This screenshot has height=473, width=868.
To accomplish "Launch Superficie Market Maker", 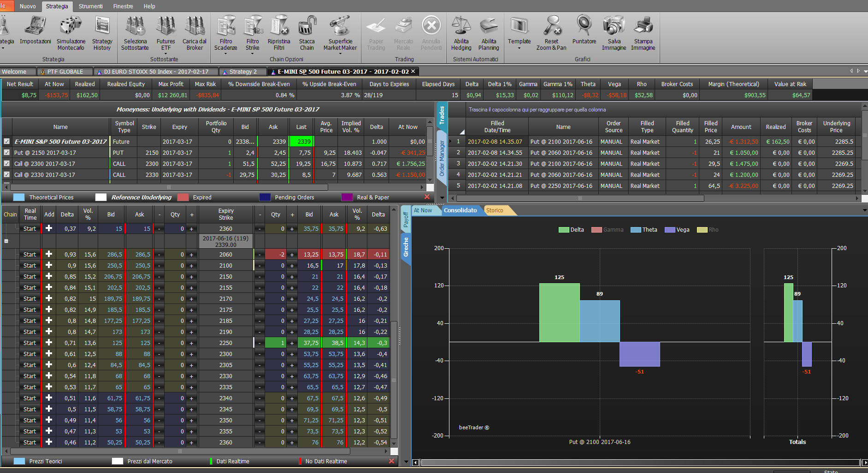I will [x=340, y=33].
